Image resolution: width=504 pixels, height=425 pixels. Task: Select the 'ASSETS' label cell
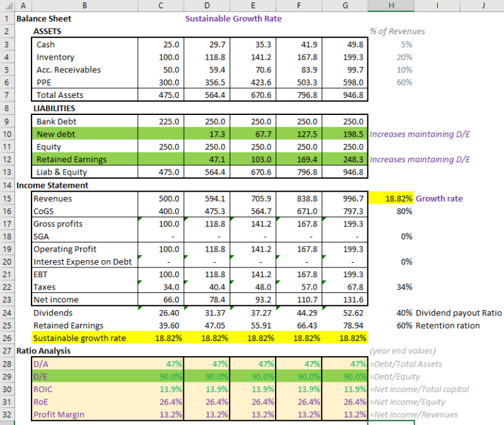click(47, 32)
